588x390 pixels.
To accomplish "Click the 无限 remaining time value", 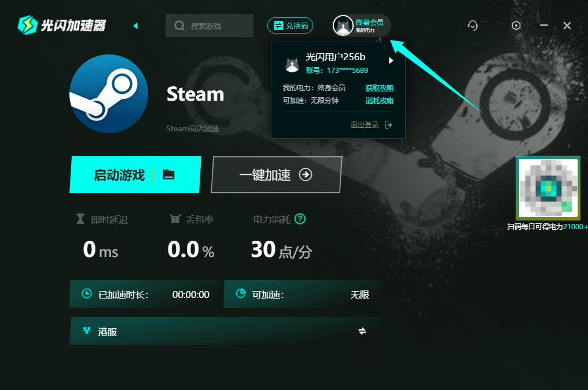I will [x=359, y=295].
